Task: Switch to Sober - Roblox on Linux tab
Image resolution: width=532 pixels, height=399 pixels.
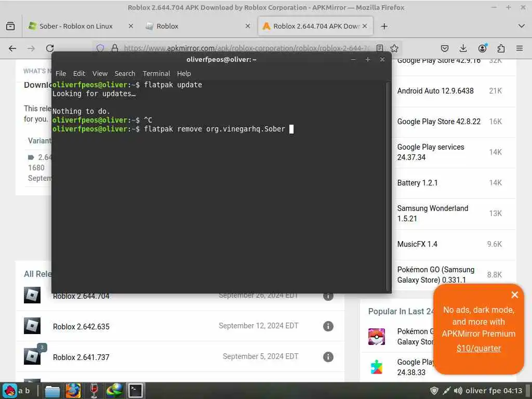Action: pos(81,26)
